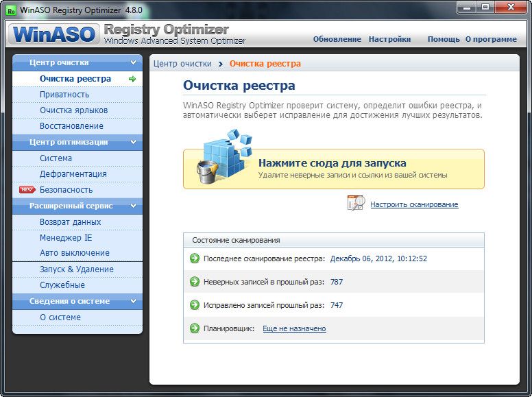
Task: Collapse the Сведения о системе section
Action: (133, 301)
